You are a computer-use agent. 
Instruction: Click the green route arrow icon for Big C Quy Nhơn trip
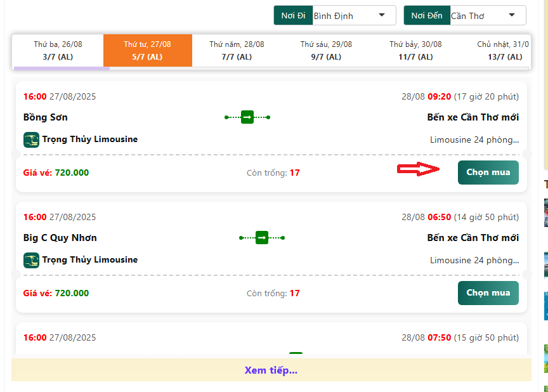click(261, 238)
